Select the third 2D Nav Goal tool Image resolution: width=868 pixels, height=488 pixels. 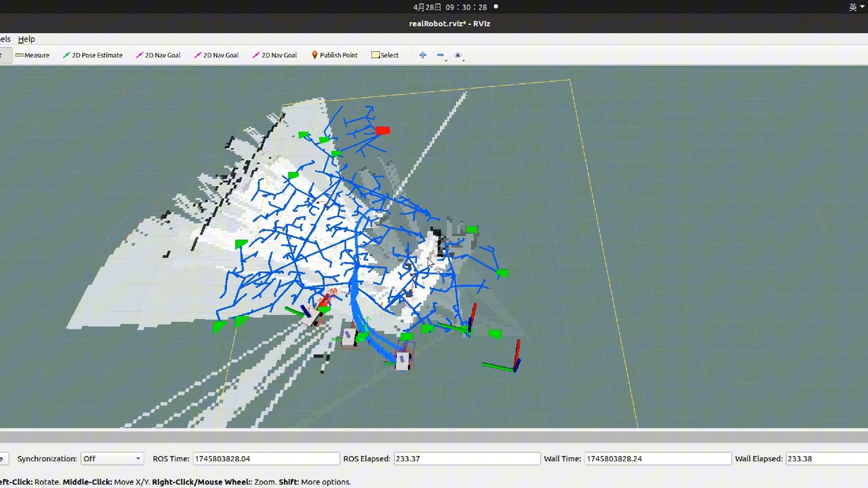[x=275, y=55]
